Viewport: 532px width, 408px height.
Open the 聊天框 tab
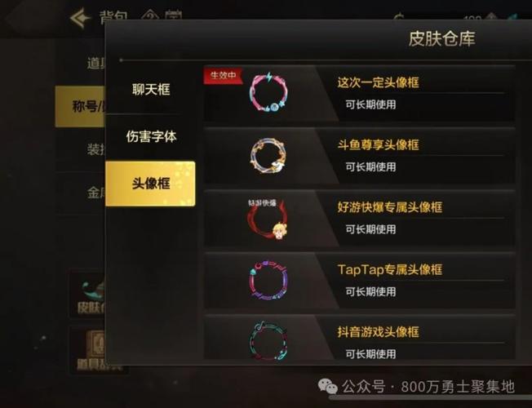tap(151, 90)
